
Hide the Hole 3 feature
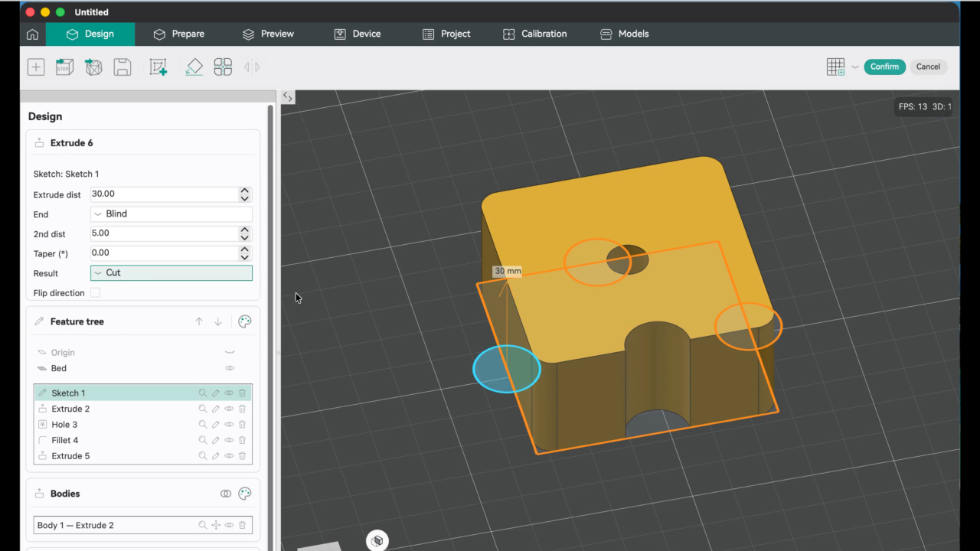pyautogui.click(x=229, y=425)
